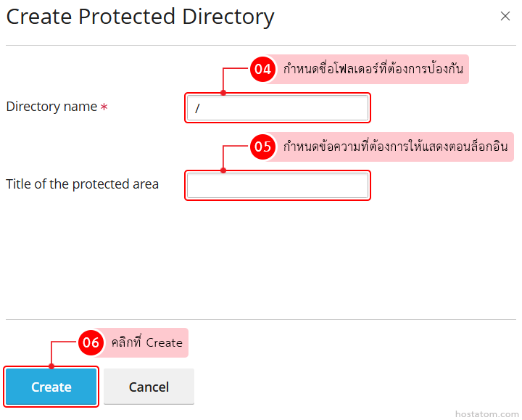This screenshot has height=420, width=522.
Task: Click the red dot above the Create button
Action: [51, 366]
